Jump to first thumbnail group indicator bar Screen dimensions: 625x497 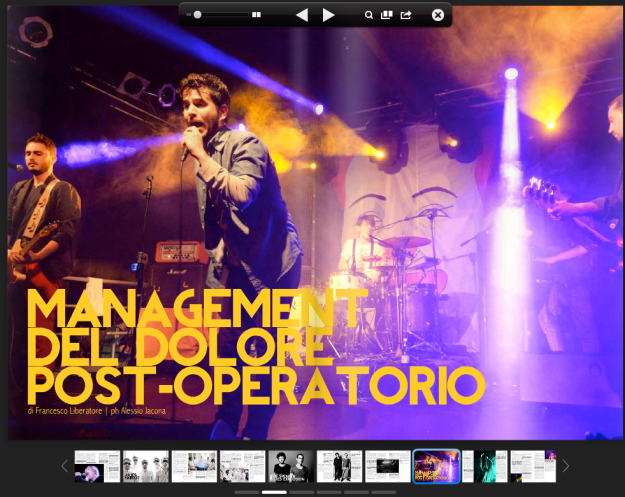pyautogui.click(x=247, y=493)
